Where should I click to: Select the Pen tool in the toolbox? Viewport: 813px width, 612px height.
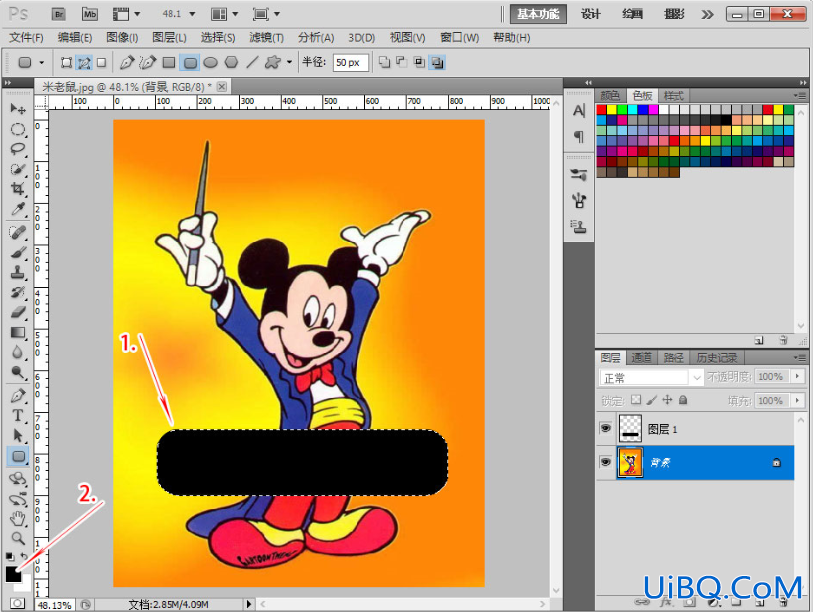[x=18, y=396]
